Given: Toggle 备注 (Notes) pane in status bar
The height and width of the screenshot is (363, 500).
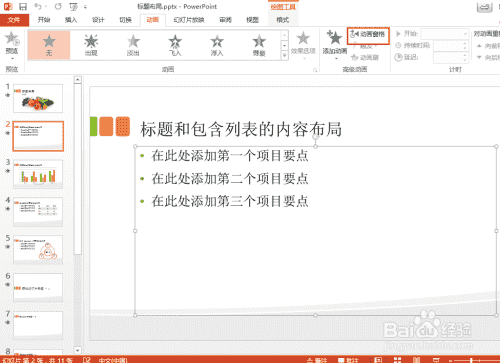Looking at the screenshot, I should coord(317,360).
